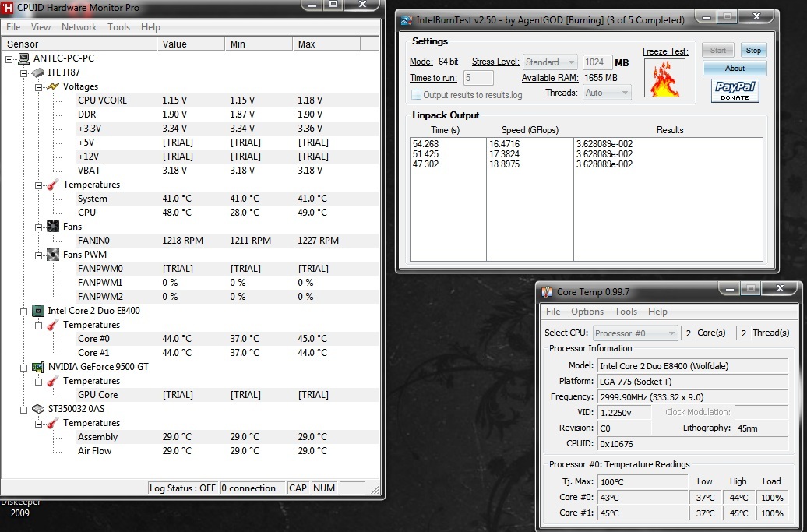This screenshot has height=532, width=807.
Task: Click the Min column header
Action: [x=259, y=44]
